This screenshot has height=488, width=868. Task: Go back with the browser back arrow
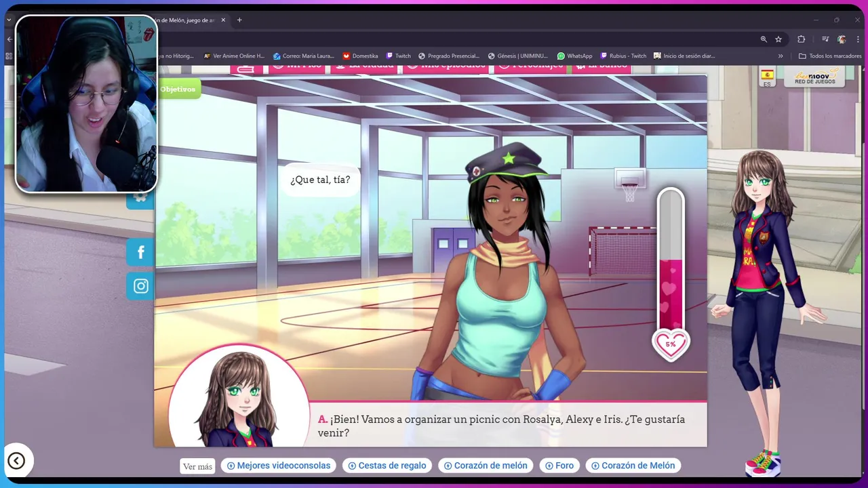(x=9, y=39)
